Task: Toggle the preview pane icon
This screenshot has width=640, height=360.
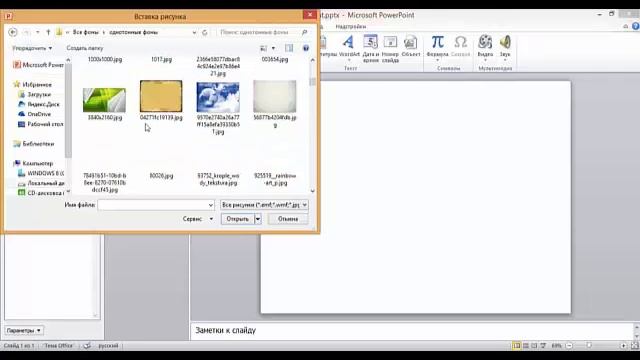Action: tap(289, 48)
